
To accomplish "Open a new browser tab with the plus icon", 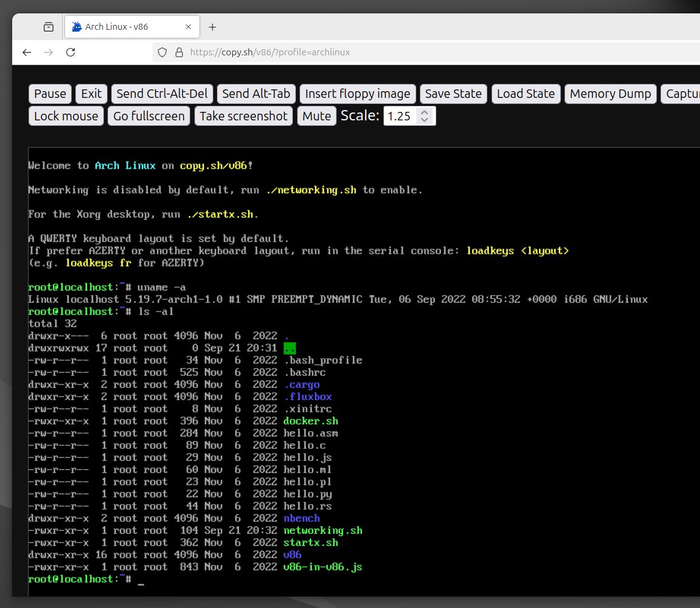I will pyautogui.click(x=212, y=26).
